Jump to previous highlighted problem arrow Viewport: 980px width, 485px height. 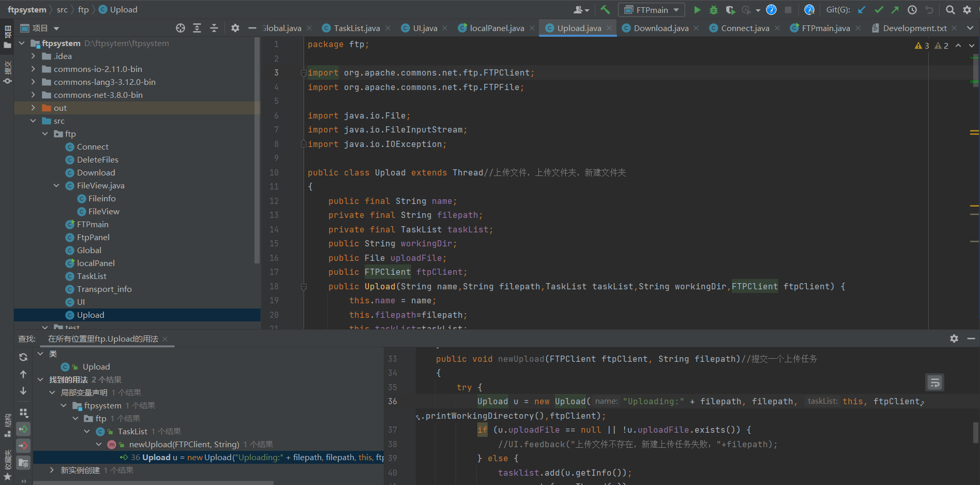tap(958, 46)
